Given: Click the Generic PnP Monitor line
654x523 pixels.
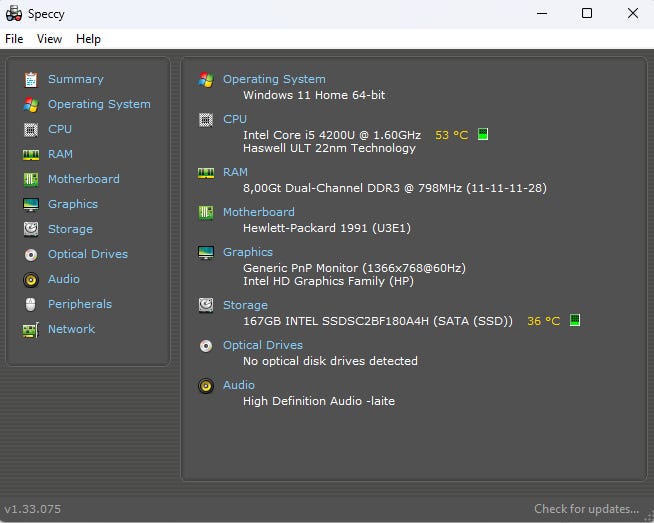Looking at the screenshot, I should (x=355, y=268).
